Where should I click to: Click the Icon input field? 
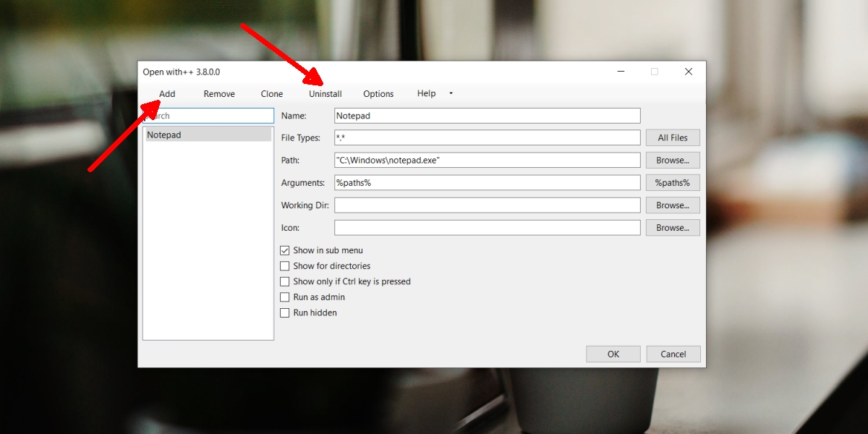pos(488,228)
